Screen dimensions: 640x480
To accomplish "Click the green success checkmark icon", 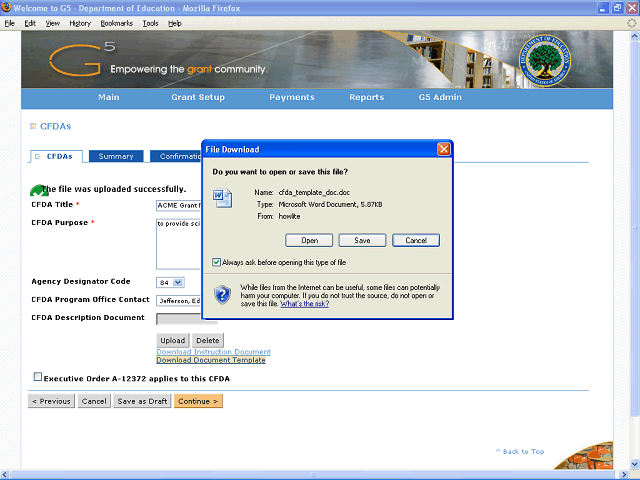I will click(39, 190).
